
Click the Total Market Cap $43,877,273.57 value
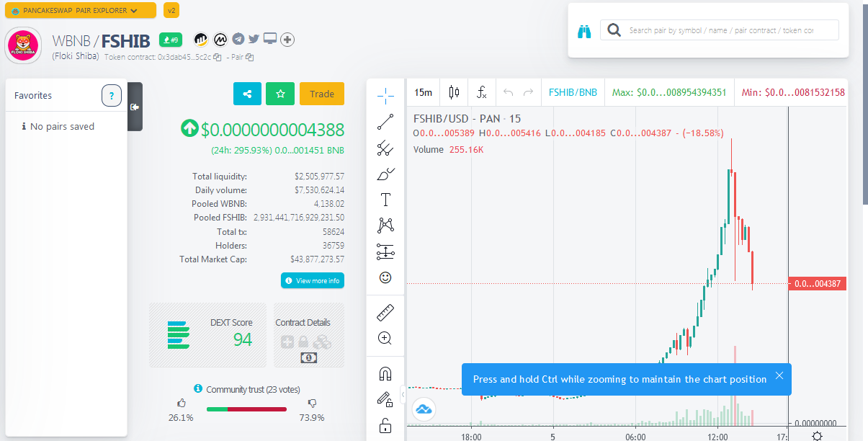(x=317, y=259)
